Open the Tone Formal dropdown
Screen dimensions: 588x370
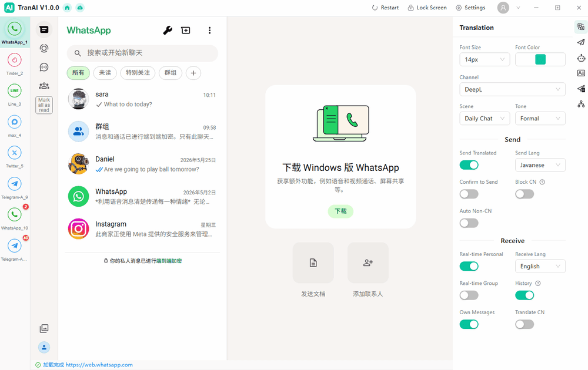click(540, 118)
